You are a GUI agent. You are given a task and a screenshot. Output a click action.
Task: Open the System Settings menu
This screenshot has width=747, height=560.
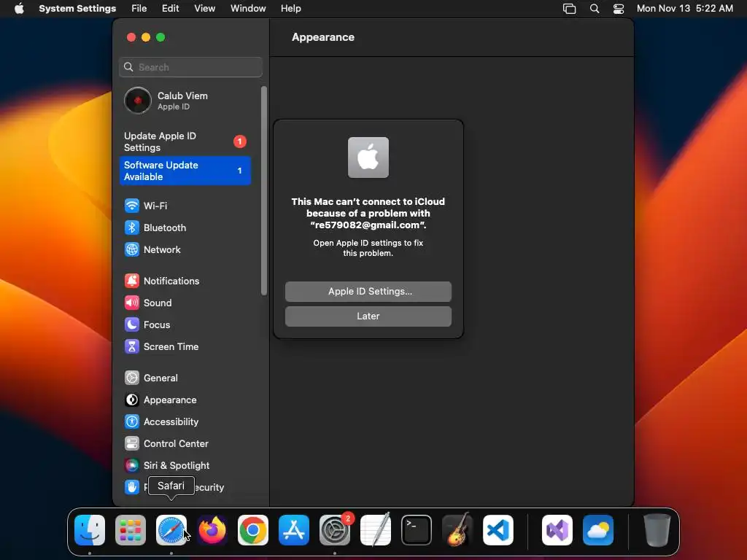tap(77, 9)
